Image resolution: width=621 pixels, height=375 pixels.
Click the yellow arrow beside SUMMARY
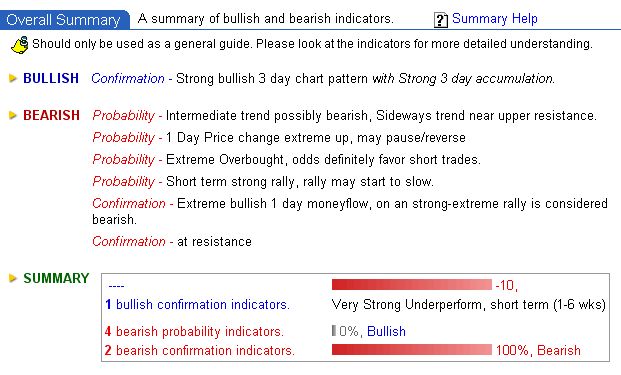point(13,278)
